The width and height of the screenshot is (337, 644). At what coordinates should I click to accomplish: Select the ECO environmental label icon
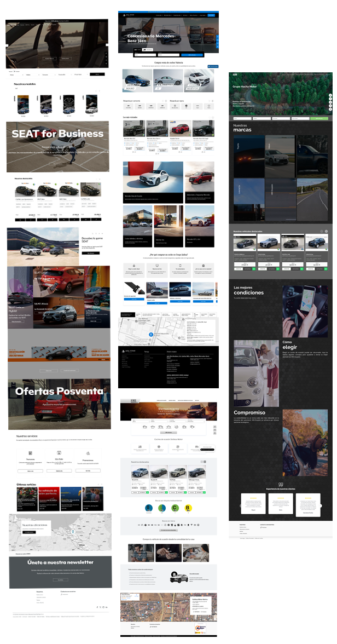point(162,508)
